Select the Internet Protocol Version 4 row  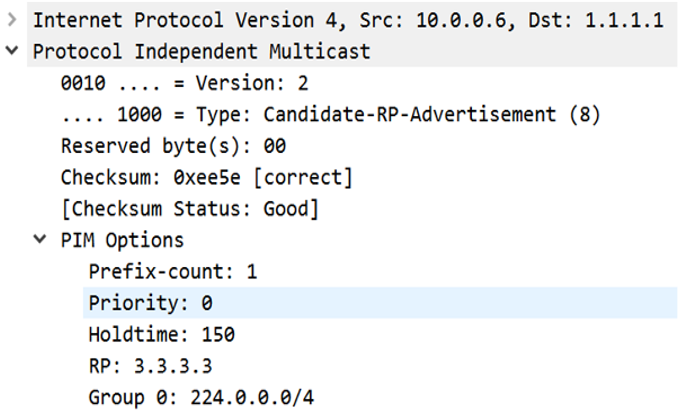coord(200,21)
